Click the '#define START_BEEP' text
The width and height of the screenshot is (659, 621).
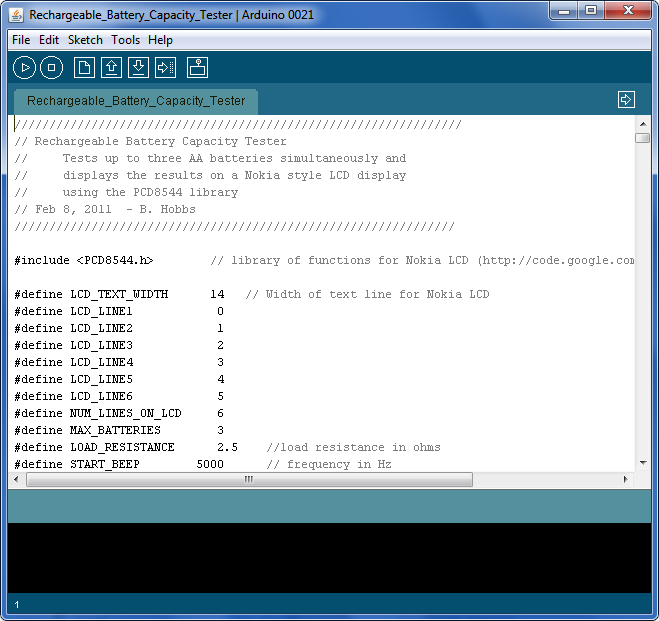(x=77, y=464)
